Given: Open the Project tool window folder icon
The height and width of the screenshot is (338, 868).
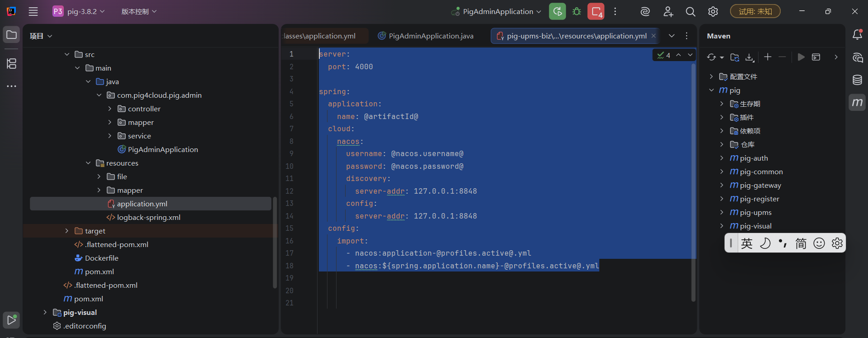Looking at the screenshot, I should tap(11, 35).
